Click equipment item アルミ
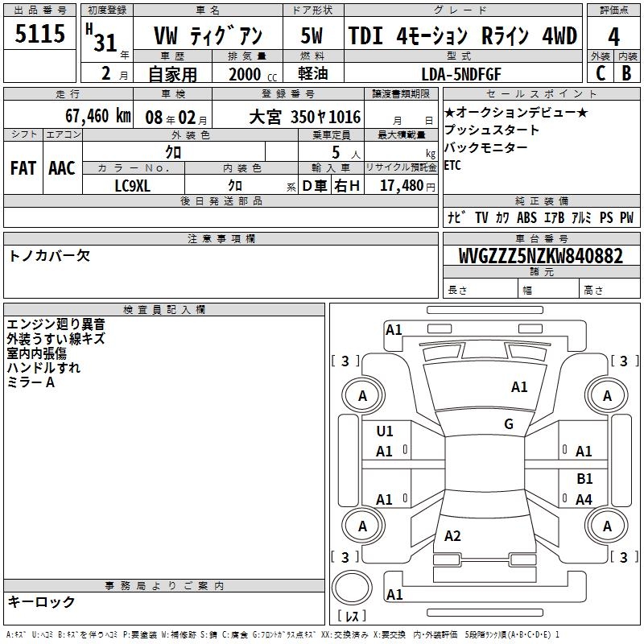The width and height of the screenshot is (644, 644). (581, 217)
